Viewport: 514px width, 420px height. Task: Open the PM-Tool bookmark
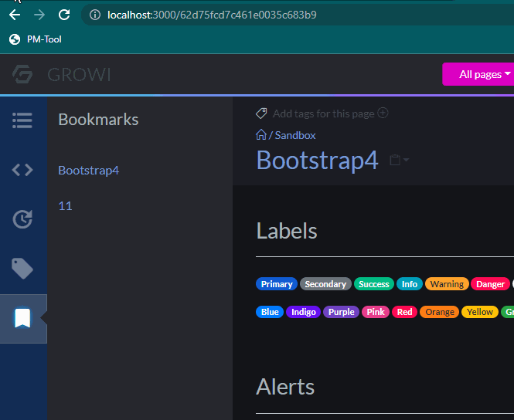35,39
